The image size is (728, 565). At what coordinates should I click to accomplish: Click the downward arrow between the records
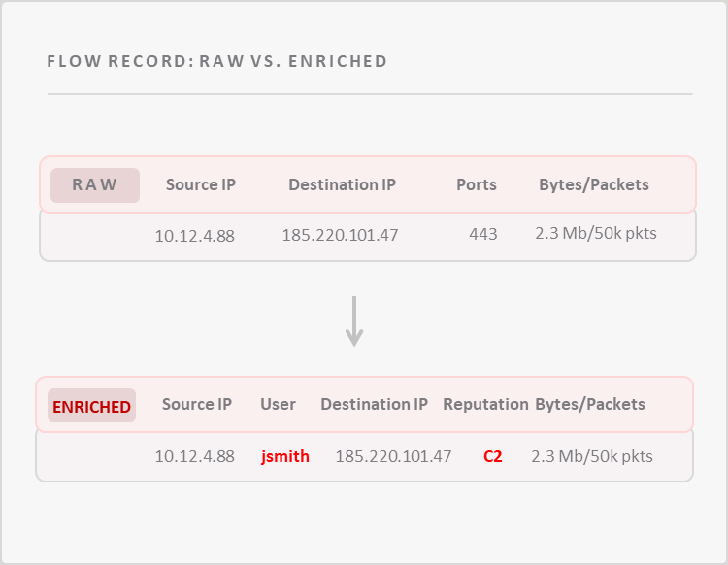[354, 321]
